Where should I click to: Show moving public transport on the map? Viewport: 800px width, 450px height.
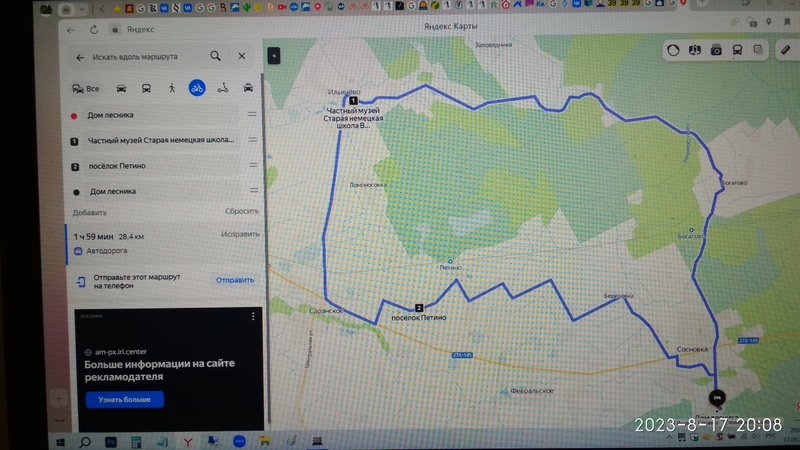(738, 49)
